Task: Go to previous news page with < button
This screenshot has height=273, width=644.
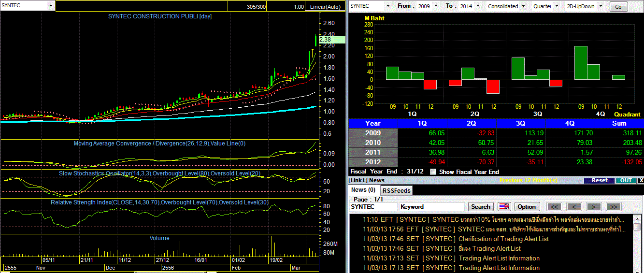Action: [x=574, y=207]
